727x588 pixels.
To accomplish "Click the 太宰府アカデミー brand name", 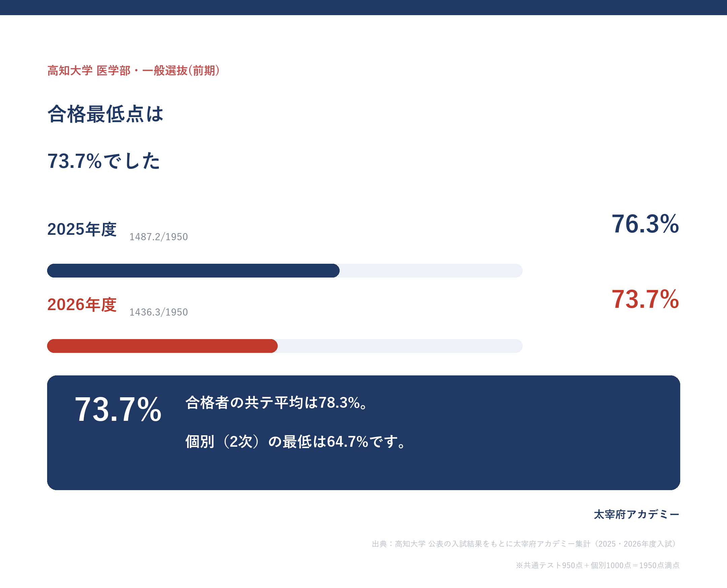I will coord(636,515).
